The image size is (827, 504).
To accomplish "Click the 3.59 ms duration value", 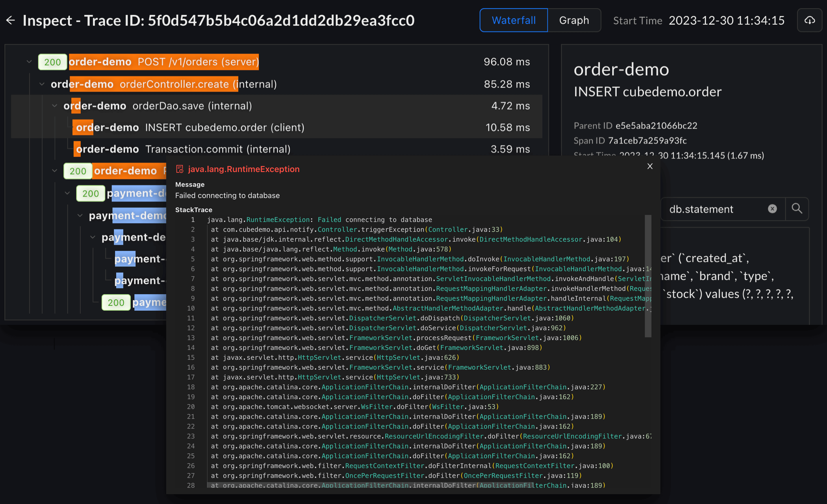I will pos(510,149).
